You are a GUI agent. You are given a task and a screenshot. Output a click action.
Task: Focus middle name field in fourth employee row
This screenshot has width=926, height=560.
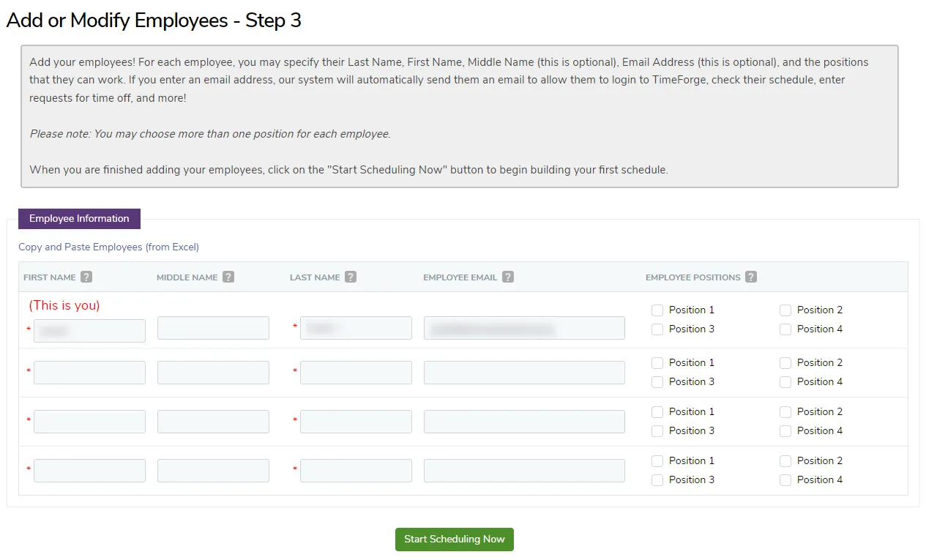[213, 471]
